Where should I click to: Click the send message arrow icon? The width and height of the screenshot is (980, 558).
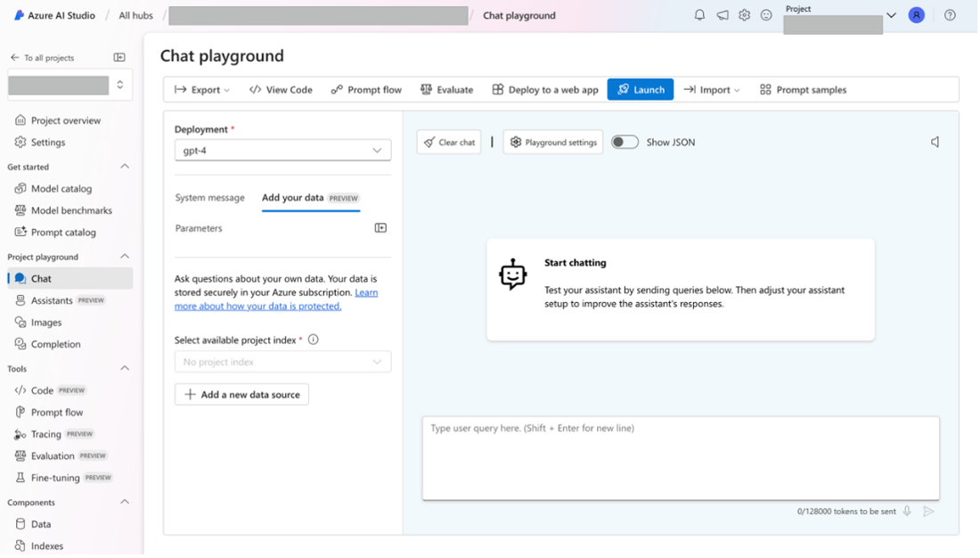[929, 511]
